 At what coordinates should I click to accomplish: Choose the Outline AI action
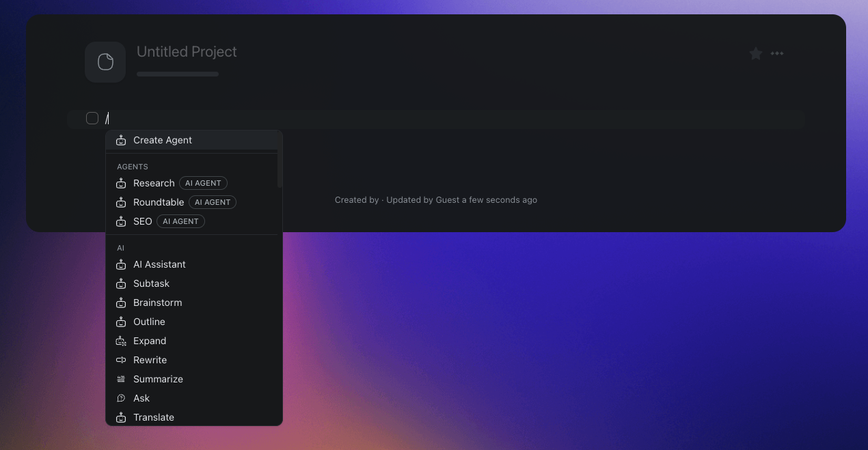pyautogui.click(x=148, y=322)
